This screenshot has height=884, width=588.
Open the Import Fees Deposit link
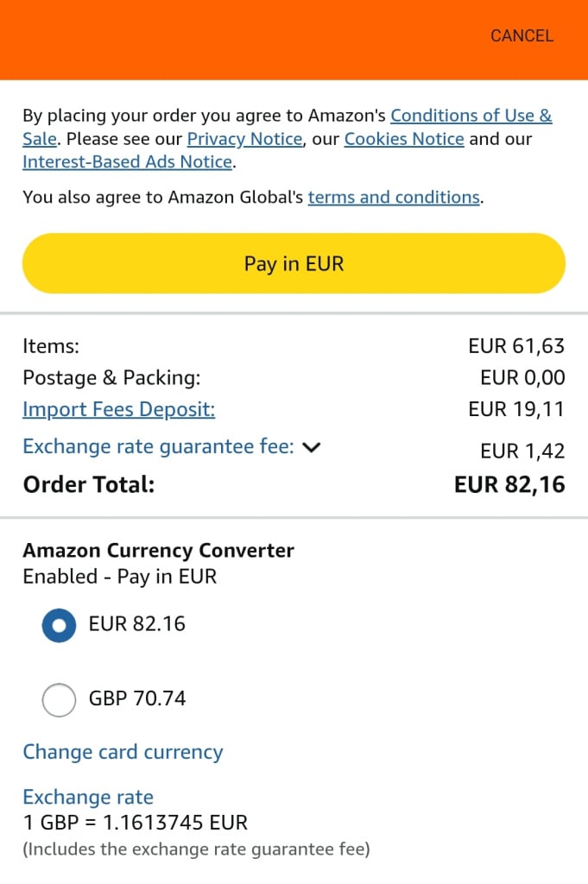click(x=118, y=409)
